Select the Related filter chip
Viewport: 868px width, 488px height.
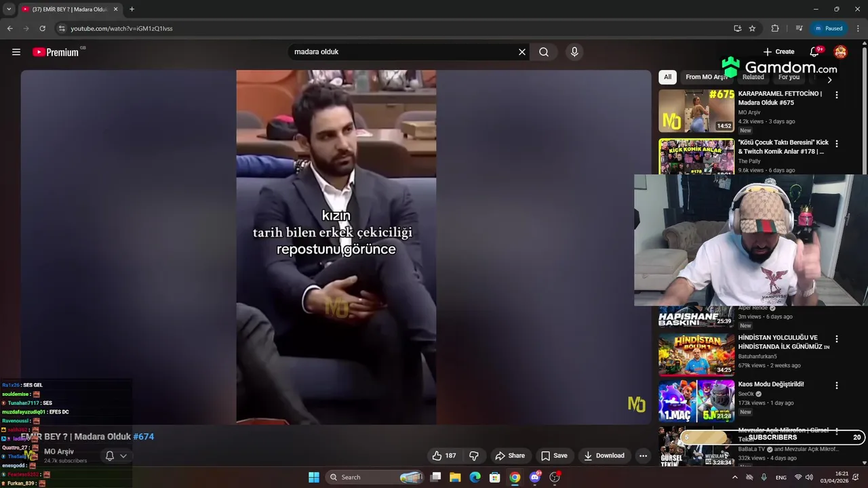click(753, 77)
